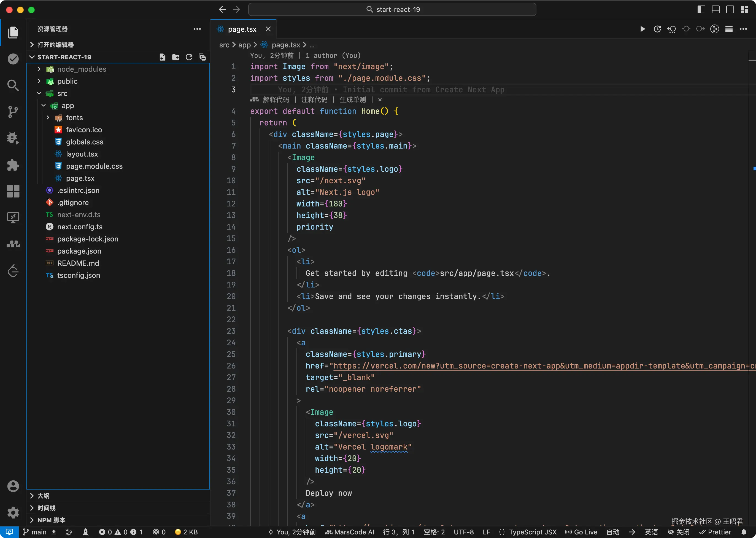Open package.json in file tree
This screenshot has width=756, height=538.
click(79, 251)
